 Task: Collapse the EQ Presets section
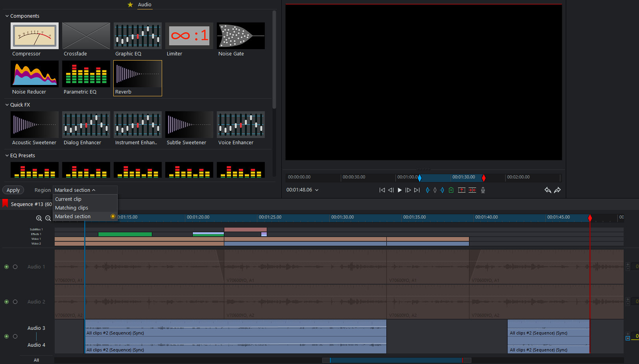[7, 156]
